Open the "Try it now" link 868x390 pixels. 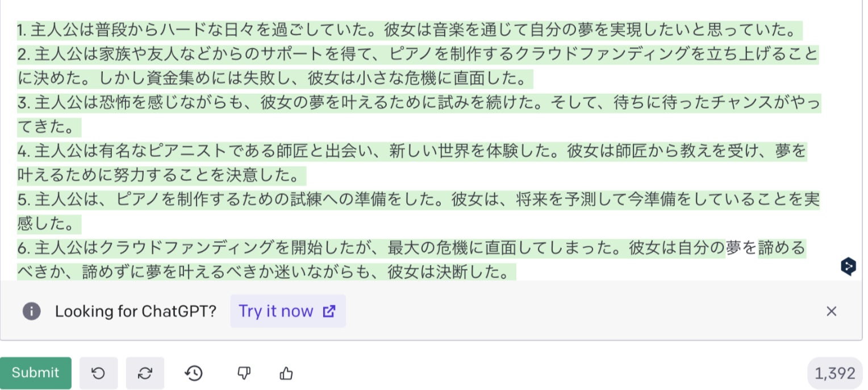(287, 311)
